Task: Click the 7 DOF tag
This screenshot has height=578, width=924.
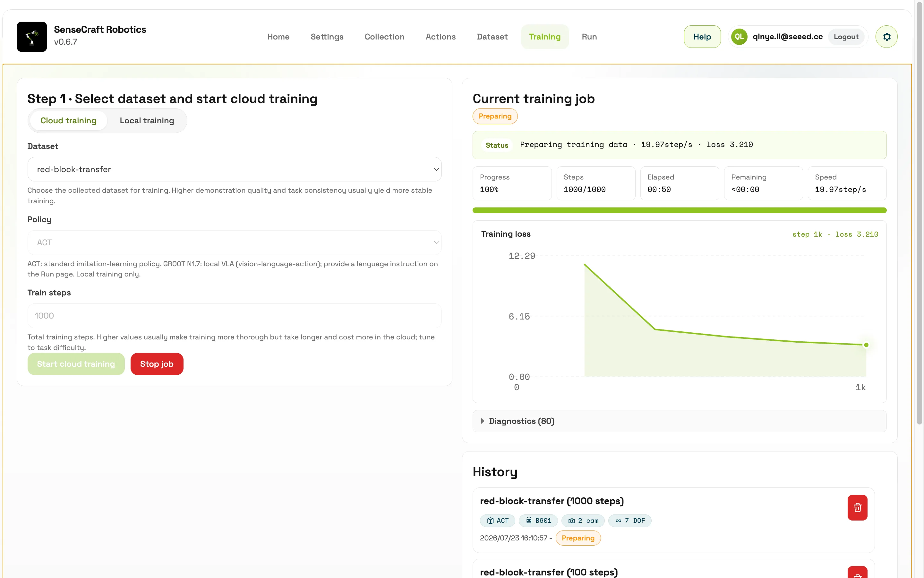Action: coord(630,521)
